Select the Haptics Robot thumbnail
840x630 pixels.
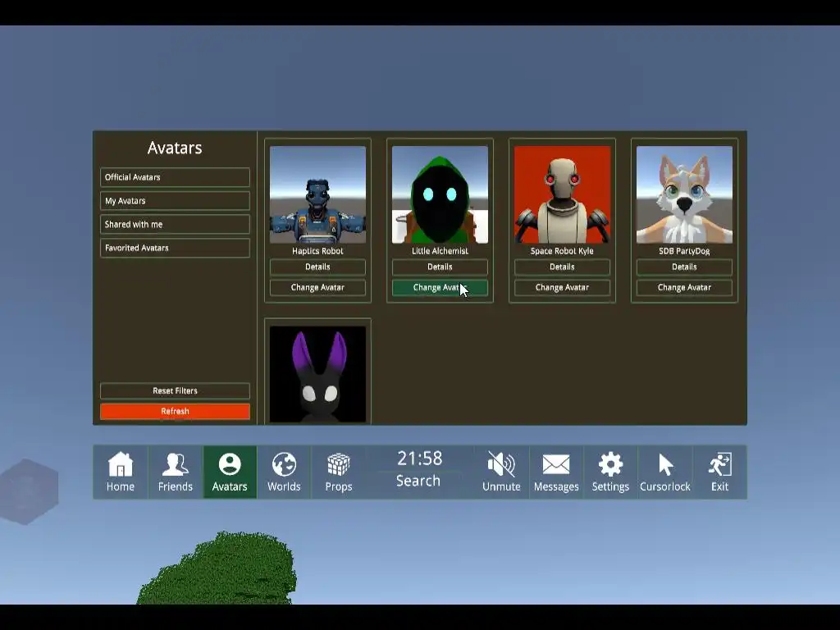[317, 194]
